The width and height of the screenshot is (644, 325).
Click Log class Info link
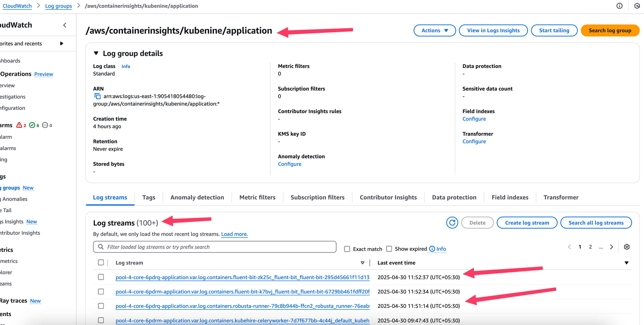[126, 66]
